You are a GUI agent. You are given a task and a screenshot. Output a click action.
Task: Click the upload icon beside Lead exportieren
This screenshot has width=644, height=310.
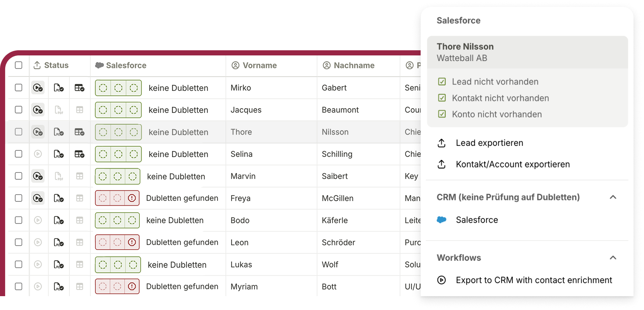pyautogui.click(x=441, y=143)
